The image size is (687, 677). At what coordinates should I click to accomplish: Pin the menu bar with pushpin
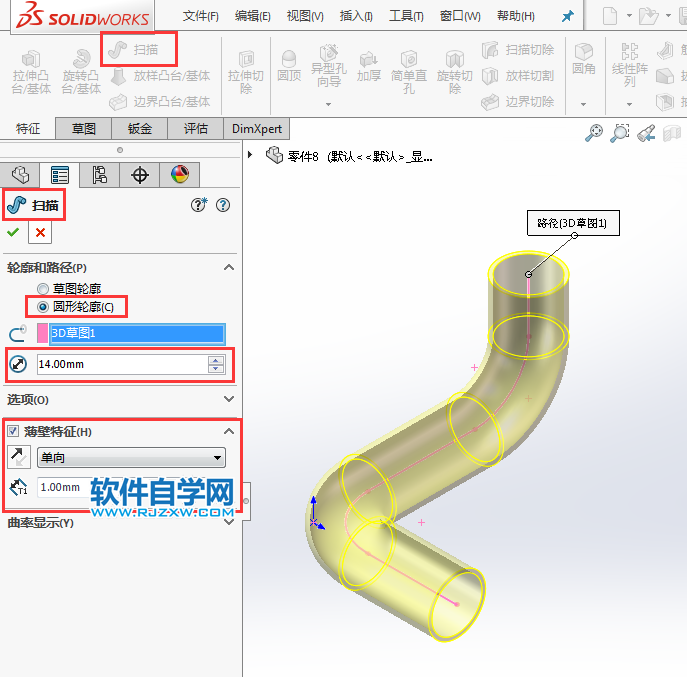point(568,16)
